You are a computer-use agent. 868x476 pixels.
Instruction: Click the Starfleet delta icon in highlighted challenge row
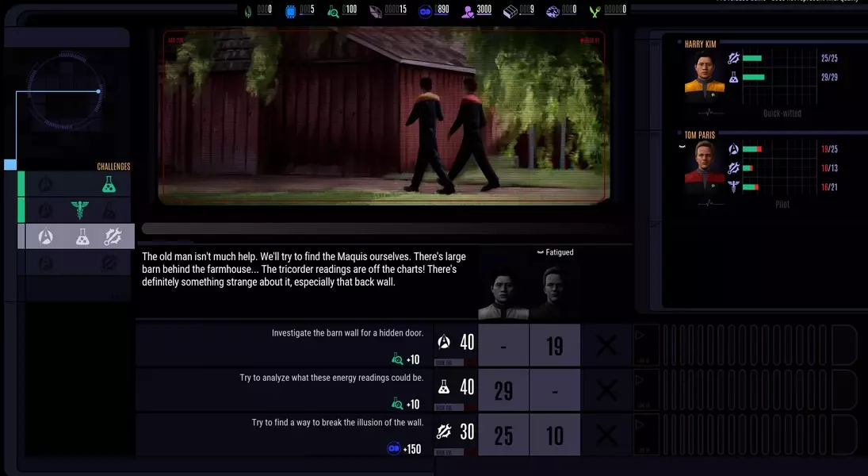[46, 236]
